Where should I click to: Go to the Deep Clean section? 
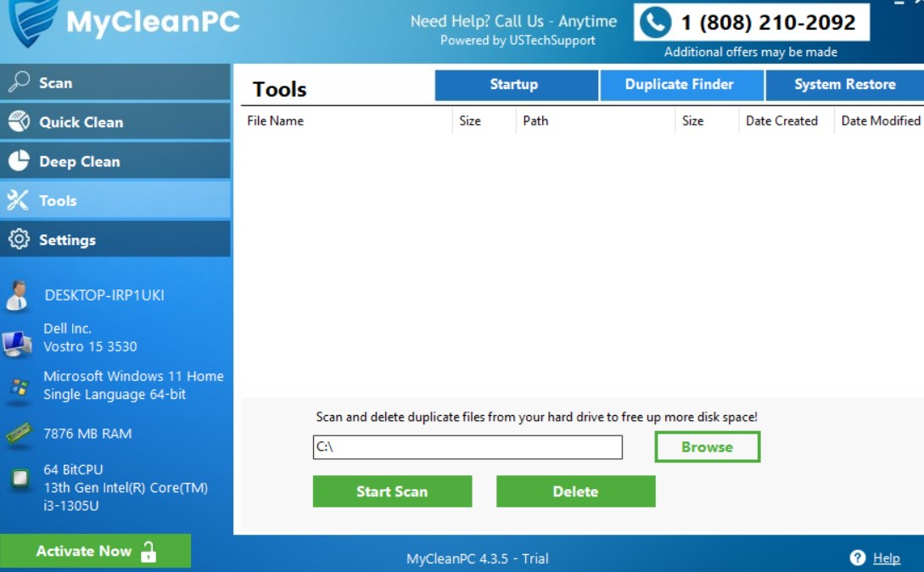115,161
